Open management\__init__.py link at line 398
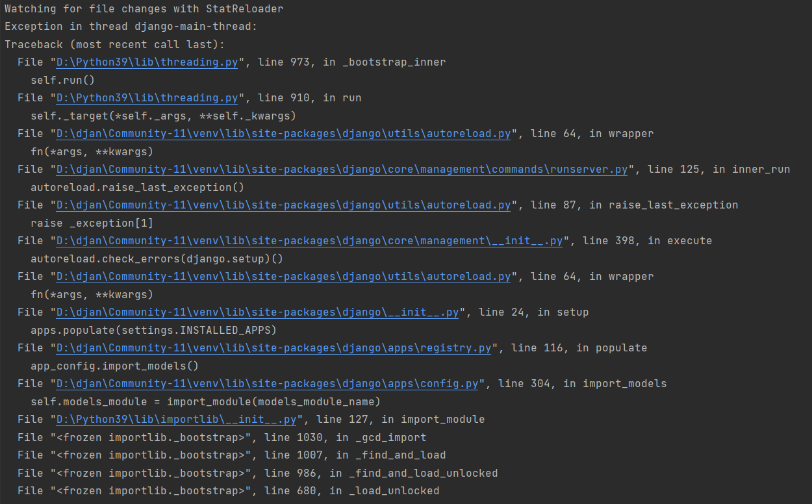812x504 pixels. click(x=310, y=241)
